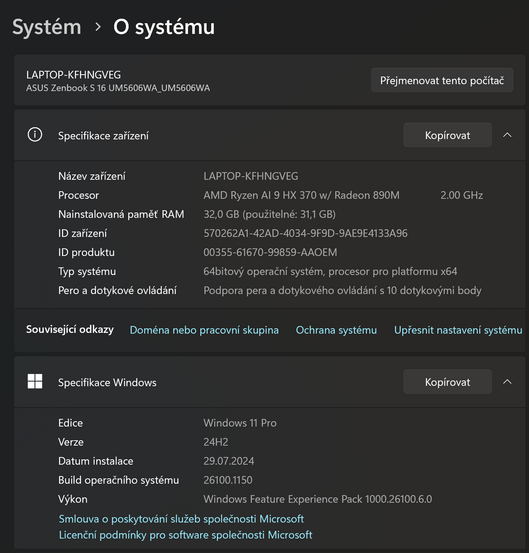Select the Datum instalace label

(96, 461)
